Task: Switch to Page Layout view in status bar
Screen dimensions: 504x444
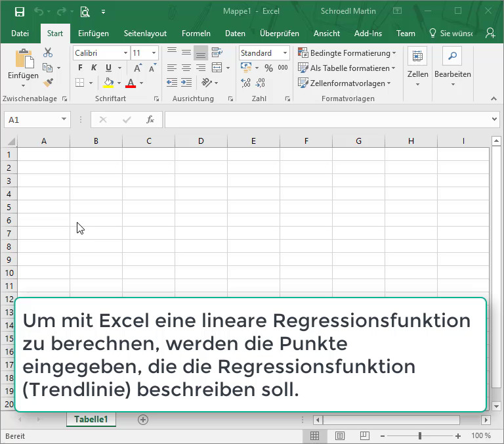Action: 340,436
